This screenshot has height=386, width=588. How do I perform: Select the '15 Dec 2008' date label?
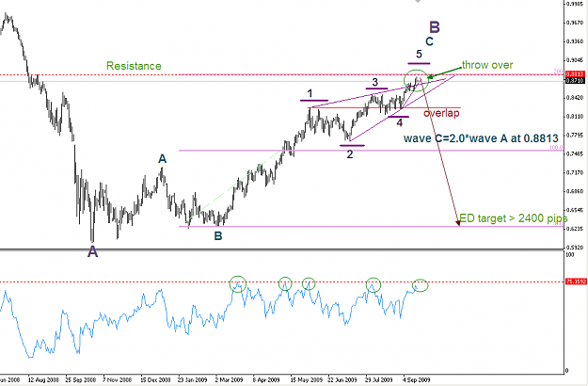click(x=155, y=379)
